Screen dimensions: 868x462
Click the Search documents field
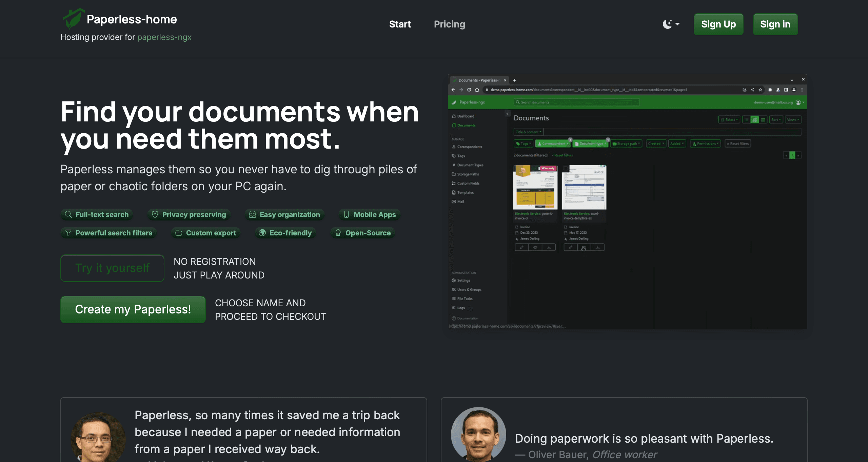tap(577, 102)
